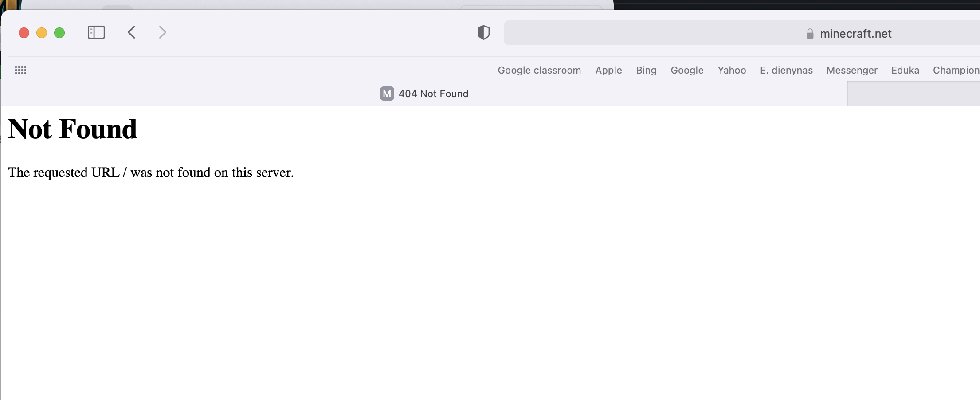This screenshot has width=980, height=400.
Task: Open the Eduka bookmark
Action: point(905,70)
